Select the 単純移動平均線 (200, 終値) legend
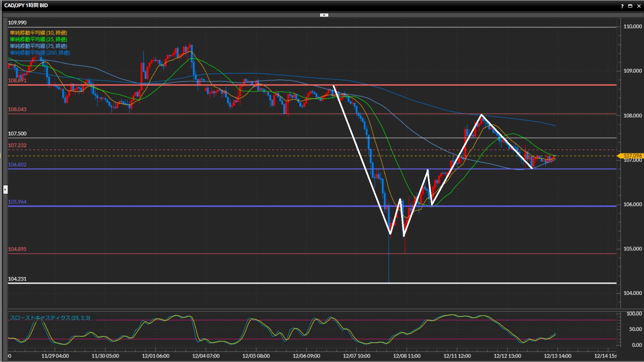This screenshot has height=362, width=644. tap(40, 53)
